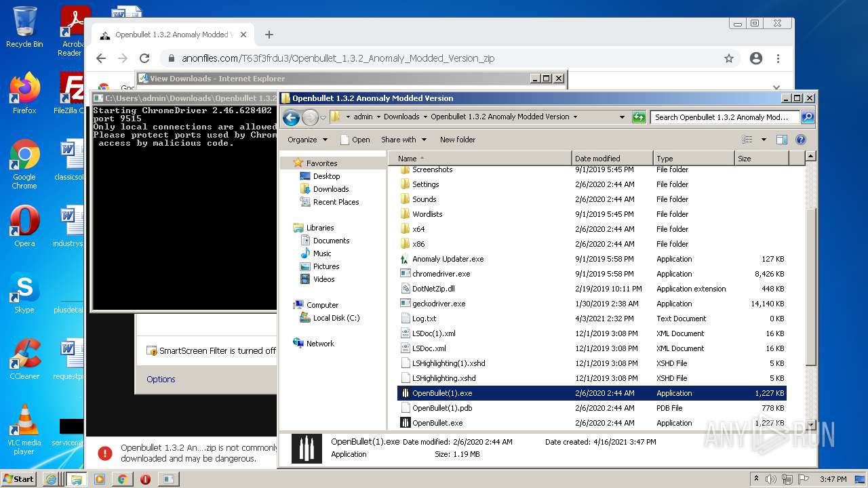Expand breadcrumb arrow after admin
Viewport: 868px width, 488px height.
coord(378,117)
